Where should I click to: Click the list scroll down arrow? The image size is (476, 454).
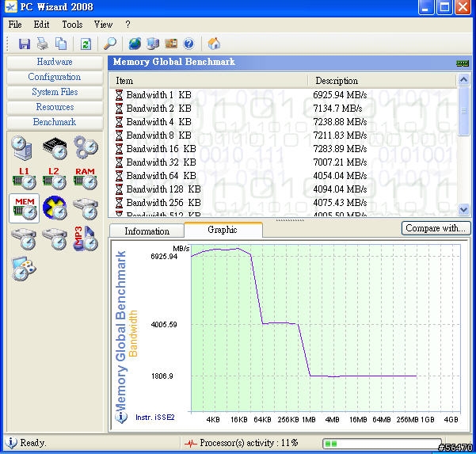[463, 209]
